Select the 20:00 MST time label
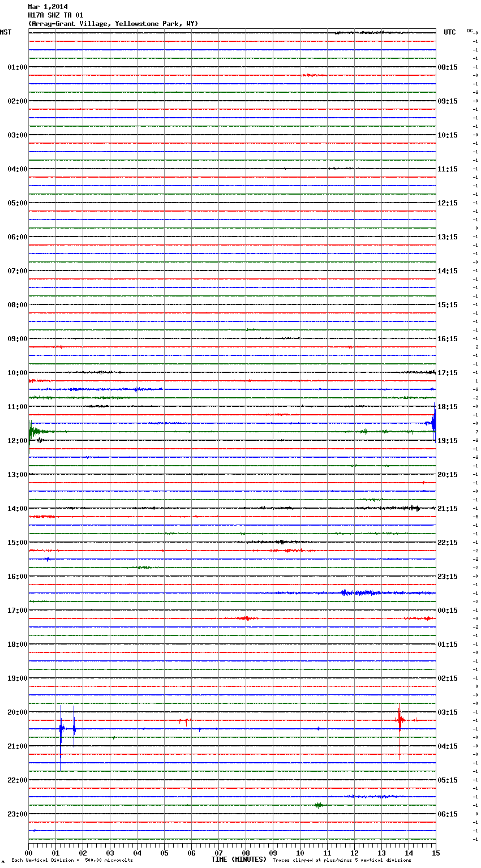This screenshot has height=868, width=481. click(x=18, y=712)
